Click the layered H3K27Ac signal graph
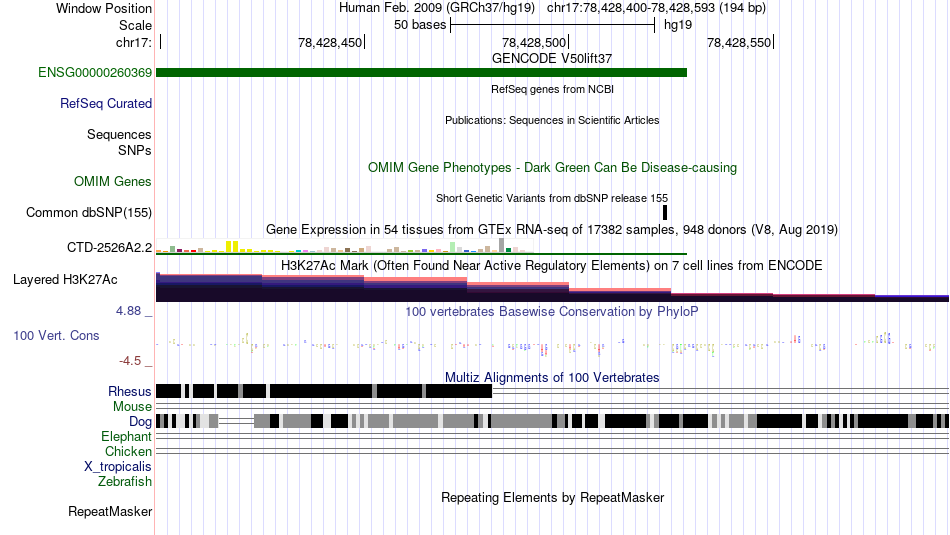The image size is (950, 535). pyautogui.click(x=552, y=287)
